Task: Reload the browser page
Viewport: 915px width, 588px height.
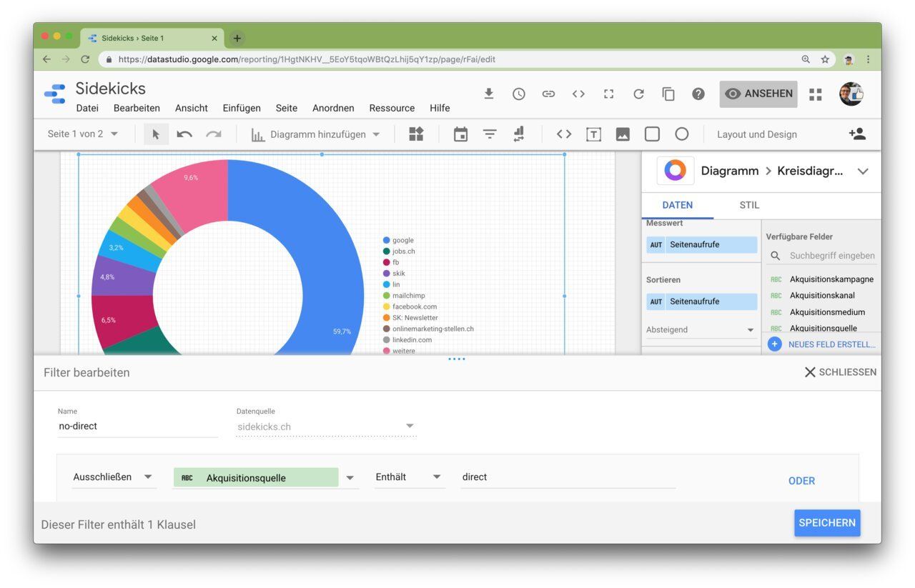Action: (85, 59)
